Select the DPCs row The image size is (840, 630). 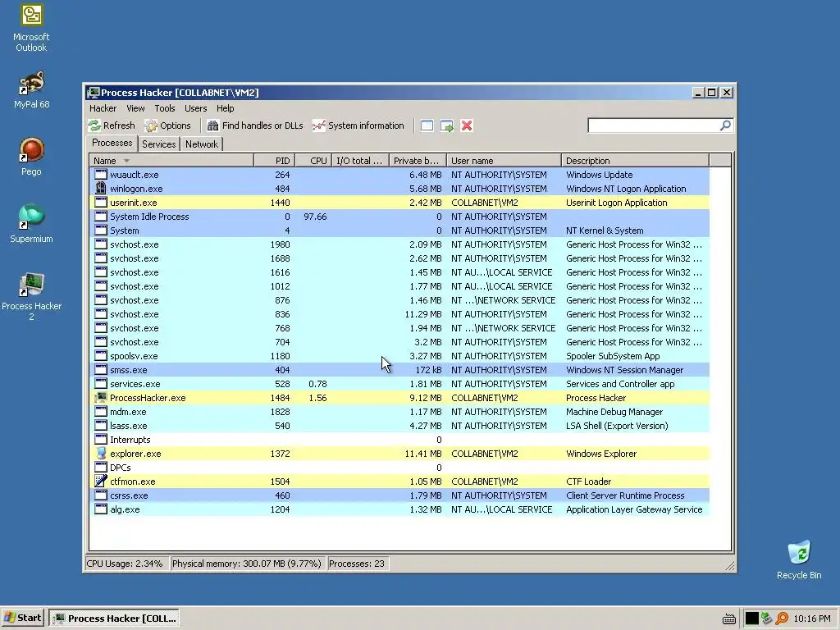pyautogui.click(x=399, y=467)
